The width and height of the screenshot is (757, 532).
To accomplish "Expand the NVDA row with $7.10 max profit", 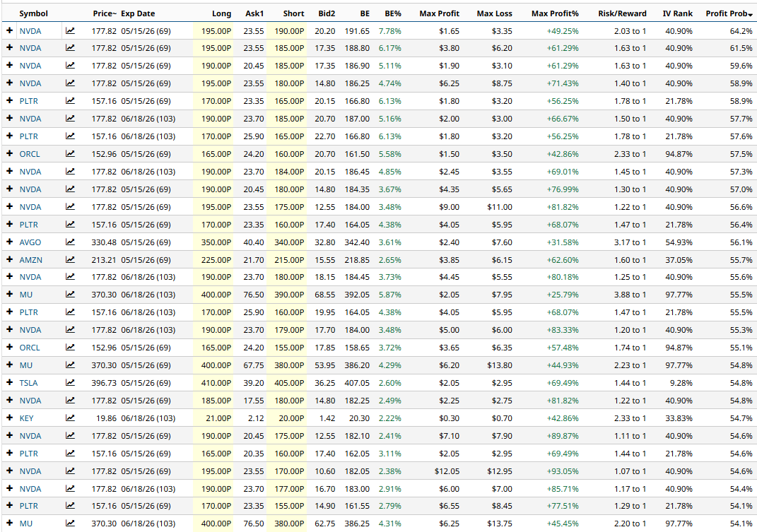I will [9, 436].
